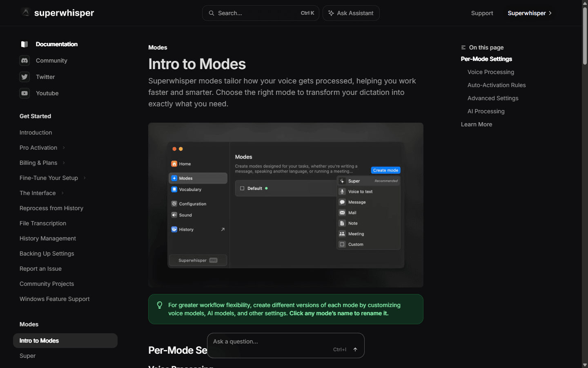Click the search magnifier icon
This screenshot has width=588, height=368.
pos(212,13)
